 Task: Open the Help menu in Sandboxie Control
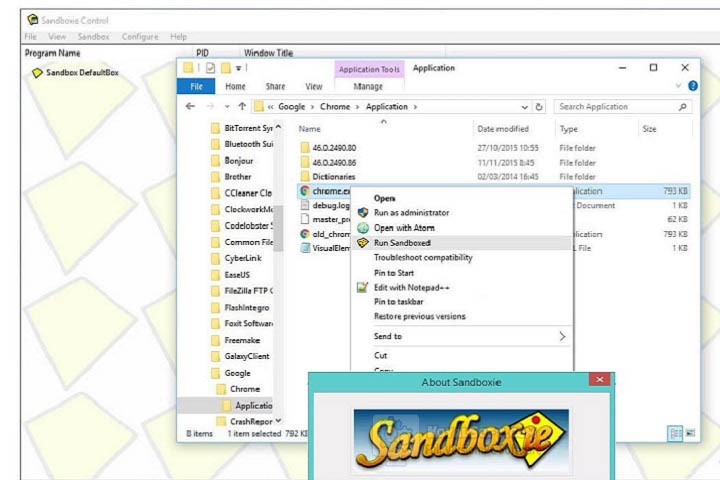pyautogui.click(x=178, y=37)
